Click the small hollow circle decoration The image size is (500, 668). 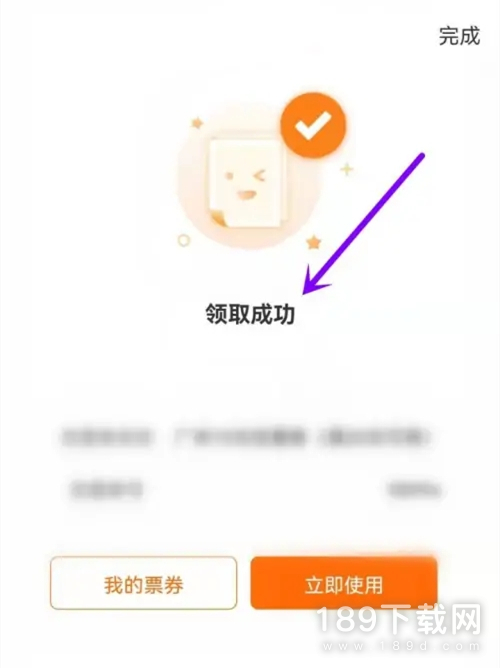(184, 241)
